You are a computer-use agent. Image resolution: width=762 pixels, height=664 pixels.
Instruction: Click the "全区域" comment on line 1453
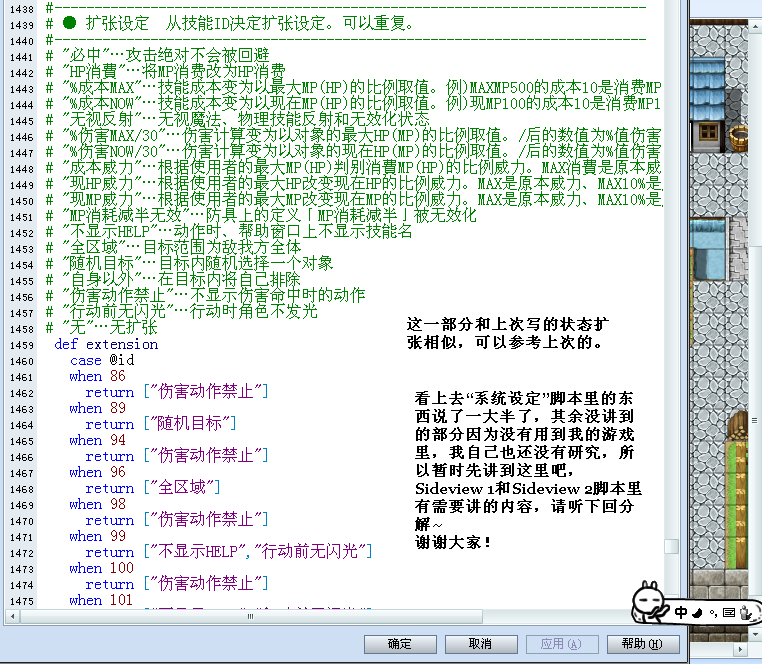pos(173,249)
